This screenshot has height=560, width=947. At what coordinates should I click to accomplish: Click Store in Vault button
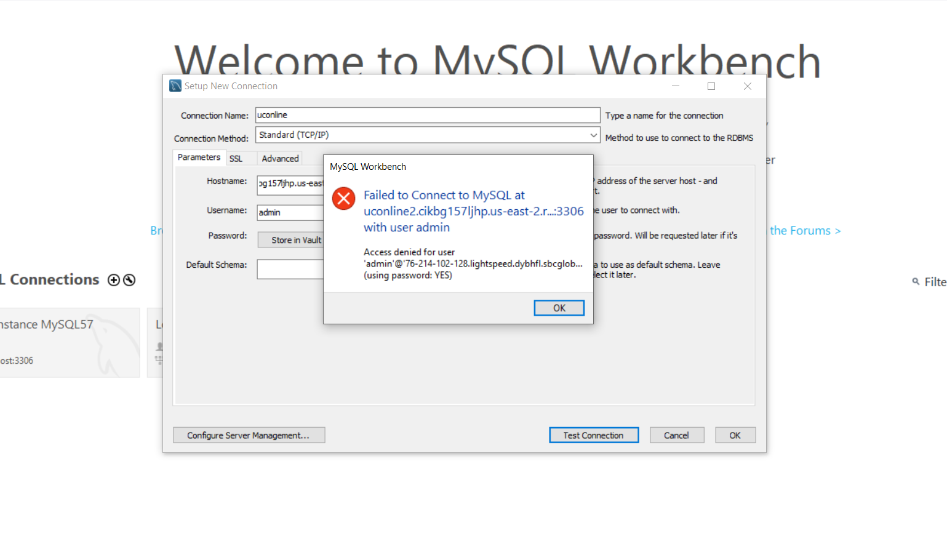tap(290, 240)
